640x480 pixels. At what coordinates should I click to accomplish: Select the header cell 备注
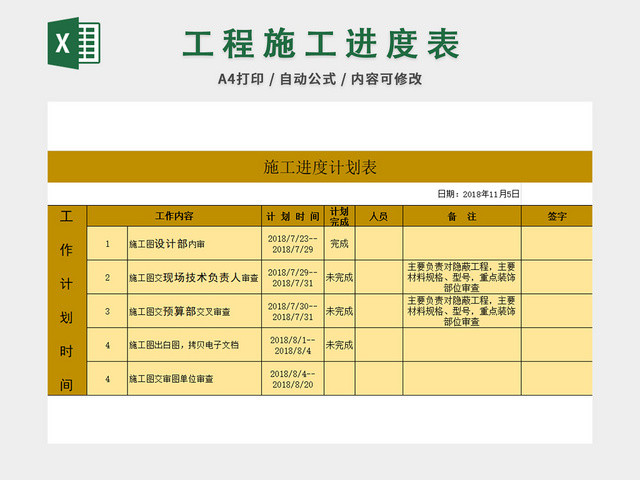pyautogui.click(x=462, y=216)
